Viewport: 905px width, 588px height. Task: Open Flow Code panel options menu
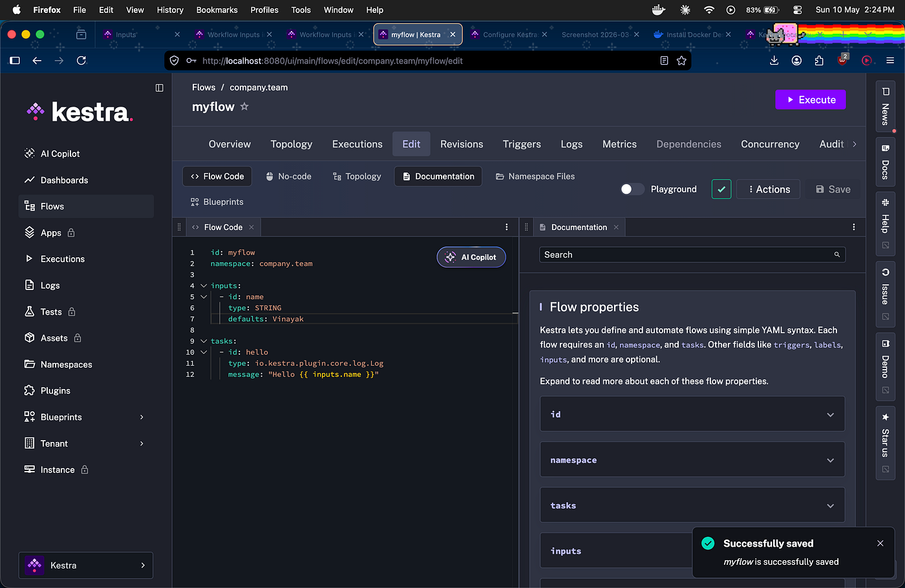(x=507, y=227)
